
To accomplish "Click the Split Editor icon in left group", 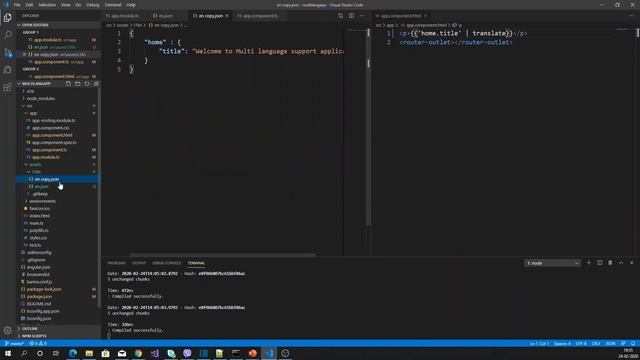I will (351, 16).
